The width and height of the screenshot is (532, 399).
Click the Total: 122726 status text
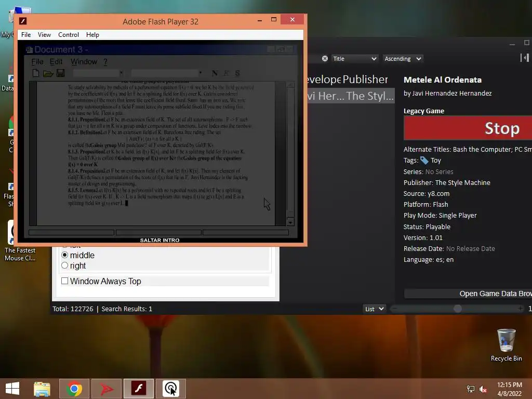coord(73,309)
